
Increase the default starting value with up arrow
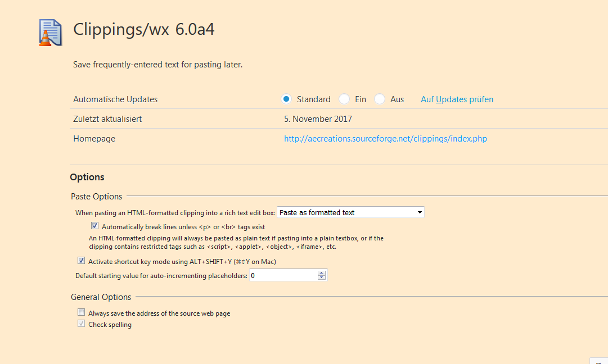click(322, 272)
